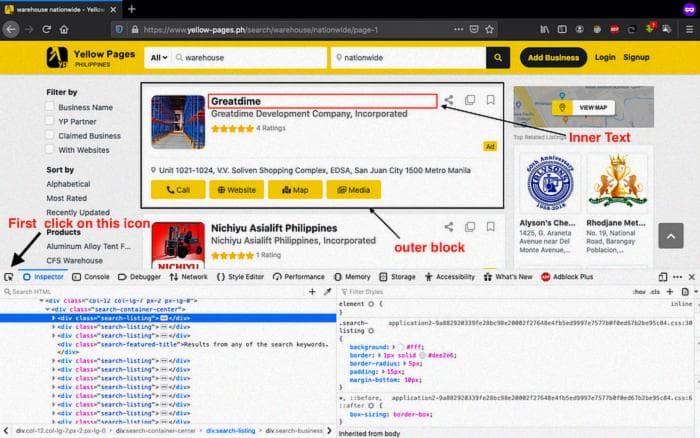The height and width of the screenshot is (438, 700).
Task: Open the library icon in Firefox toolbar
Action: pyautogui.click(x=545, y=29)
